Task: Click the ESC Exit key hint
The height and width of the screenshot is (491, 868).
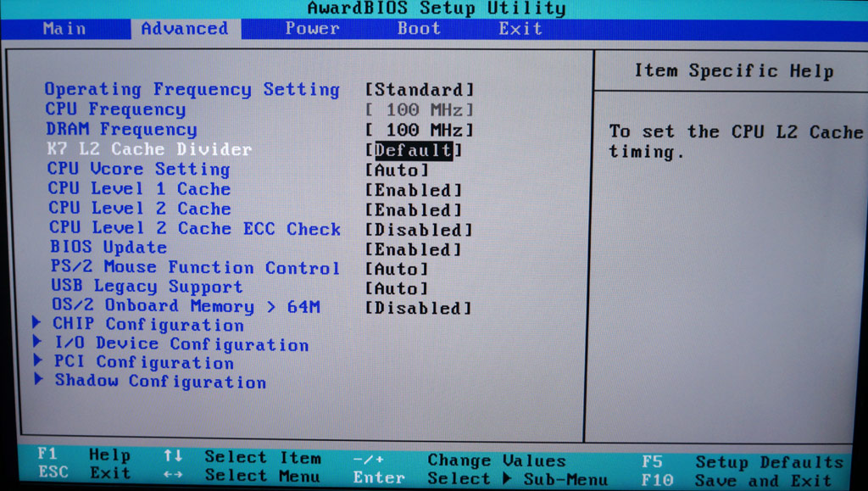Action: tap(85, 472)
